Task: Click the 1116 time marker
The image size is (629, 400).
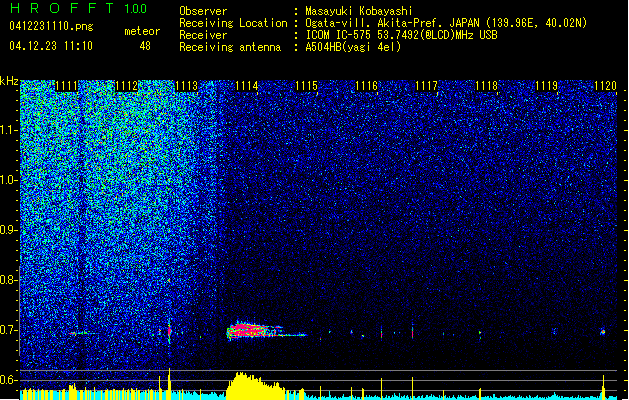Action: click(367, 86)
